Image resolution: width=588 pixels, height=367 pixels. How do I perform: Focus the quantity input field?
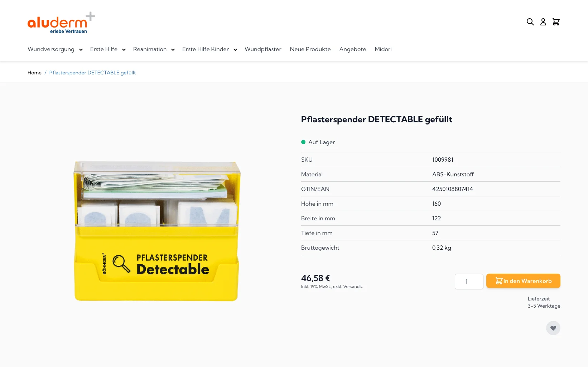[469, 282]
